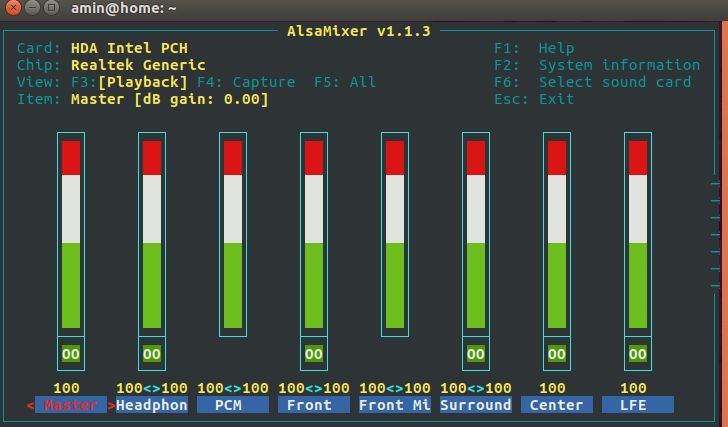
Task: Click the Front Mic 100<>100 level value
Action: pos(395,388)
